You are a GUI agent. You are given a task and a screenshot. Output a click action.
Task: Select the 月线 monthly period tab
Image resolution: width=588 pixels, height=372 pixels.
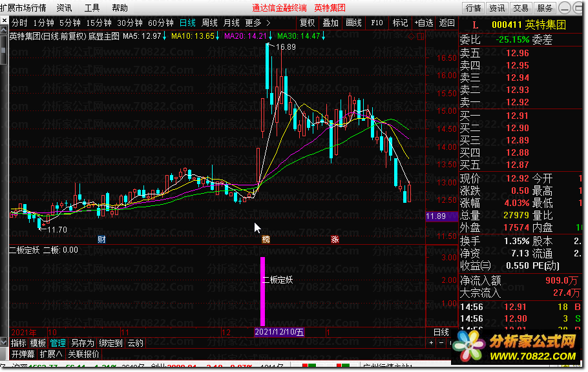[x=231, y=23]
